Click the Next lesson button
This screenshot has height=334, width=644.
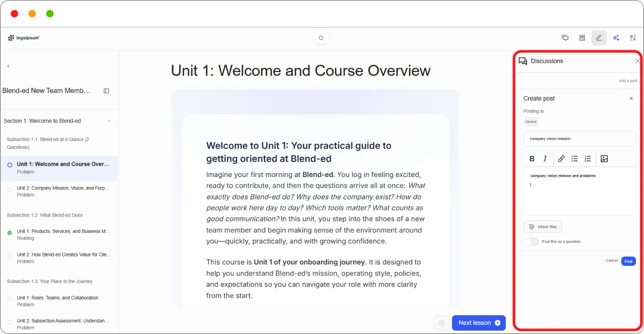[479, 323]
